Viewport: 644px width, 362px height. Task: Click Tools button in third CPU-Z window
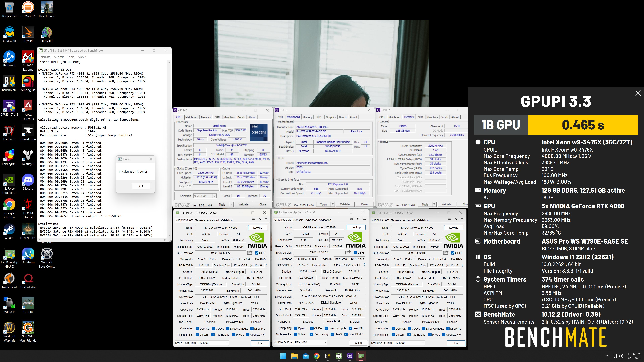[x=425, y=204]
